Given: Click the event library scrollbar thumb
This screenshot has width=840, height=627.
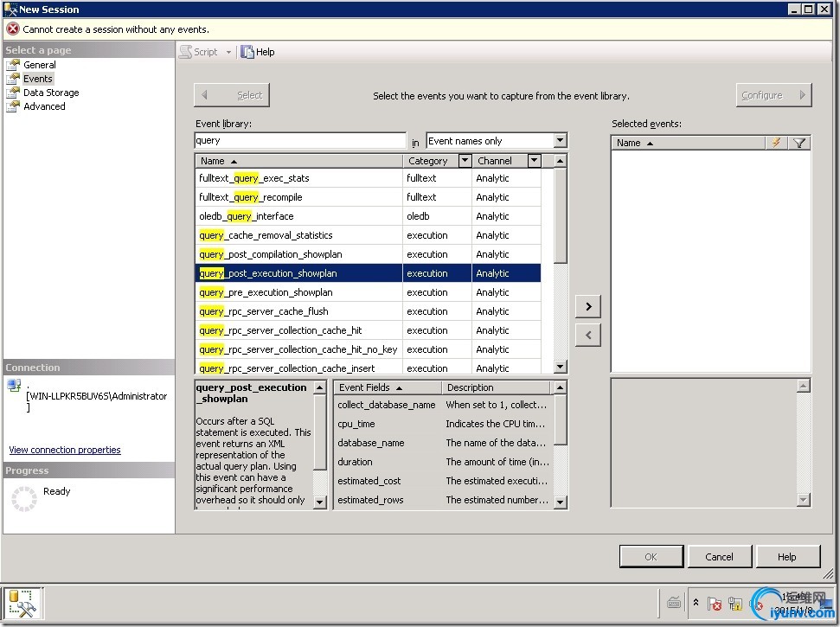Looking at the screenshot, I should click(560, 215).
